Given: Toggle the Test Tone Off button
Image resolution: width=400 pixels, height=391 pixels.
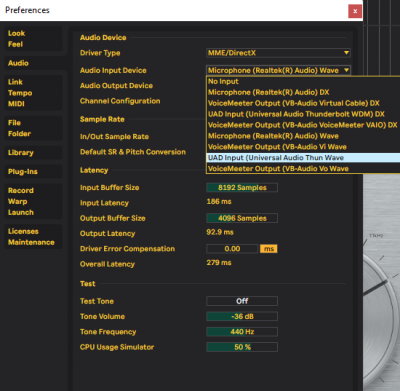Looking at the screenshot, I should [x=242, y=301].
